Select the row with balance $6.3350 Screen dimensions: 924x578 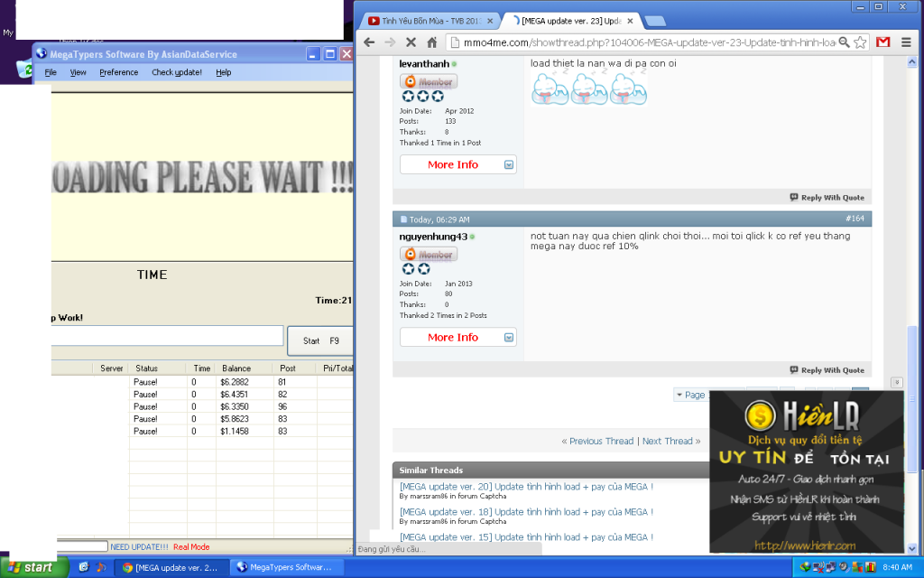202,407
